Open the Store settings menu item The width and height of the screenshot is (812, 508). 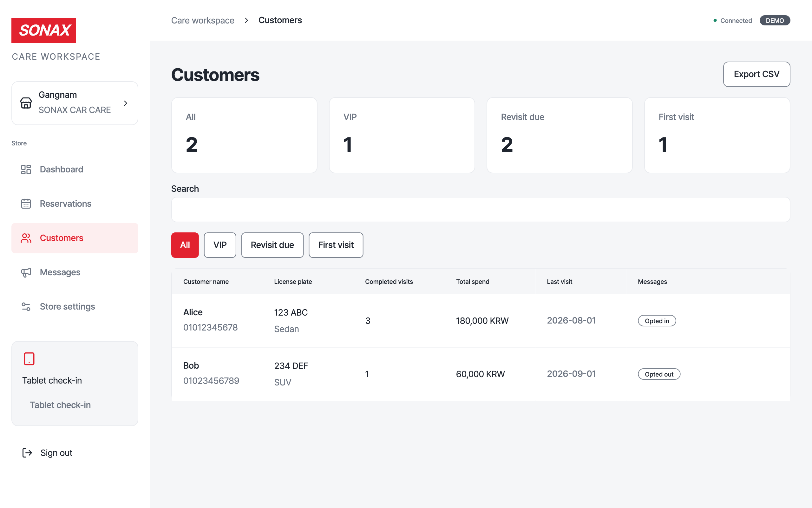[x=75, y=306]
